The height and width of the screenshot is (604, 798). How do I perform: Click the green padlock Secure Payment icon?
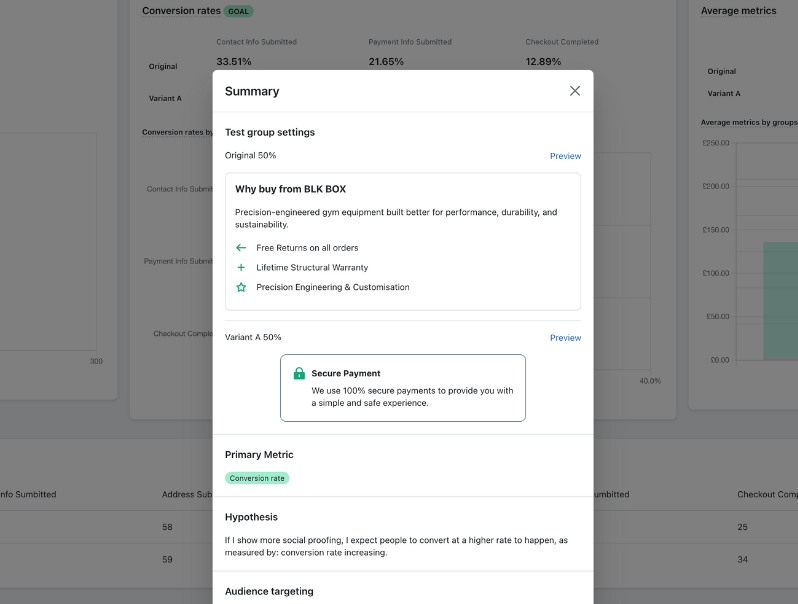click(x=299, y=374)
